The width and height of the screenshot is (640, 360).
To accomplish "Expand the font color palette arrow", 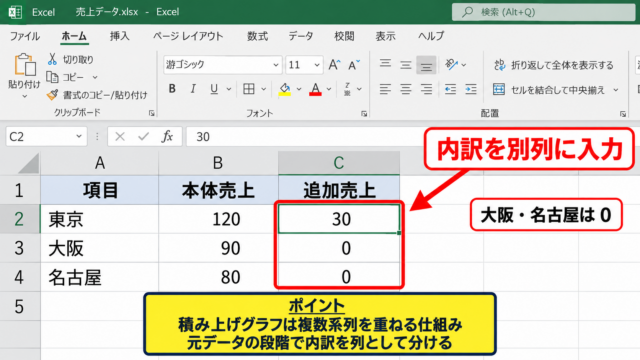I will 329,89.
